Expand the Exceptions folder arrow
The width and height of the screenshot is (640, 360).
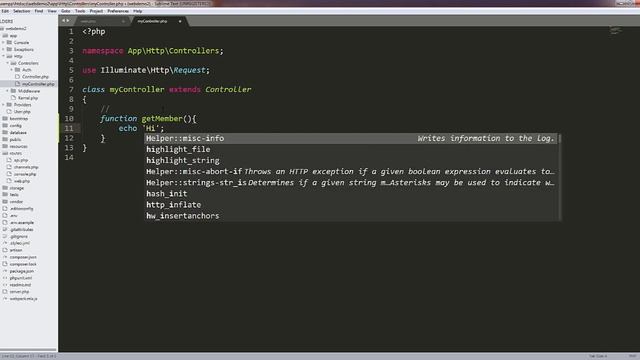coord(4,49)
